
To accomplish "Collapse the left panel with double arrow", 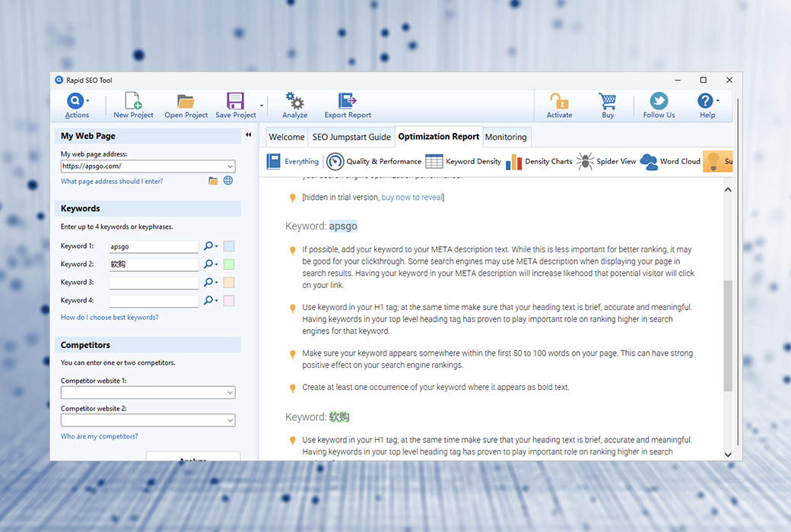I will pos(248,135).
